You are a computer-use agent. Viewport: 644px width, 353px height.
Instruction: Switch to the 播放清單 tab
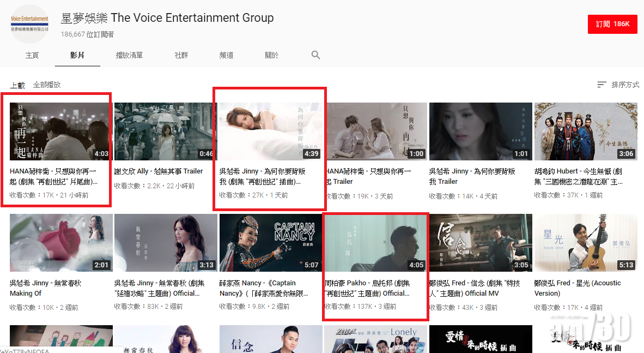click(129, 55)
